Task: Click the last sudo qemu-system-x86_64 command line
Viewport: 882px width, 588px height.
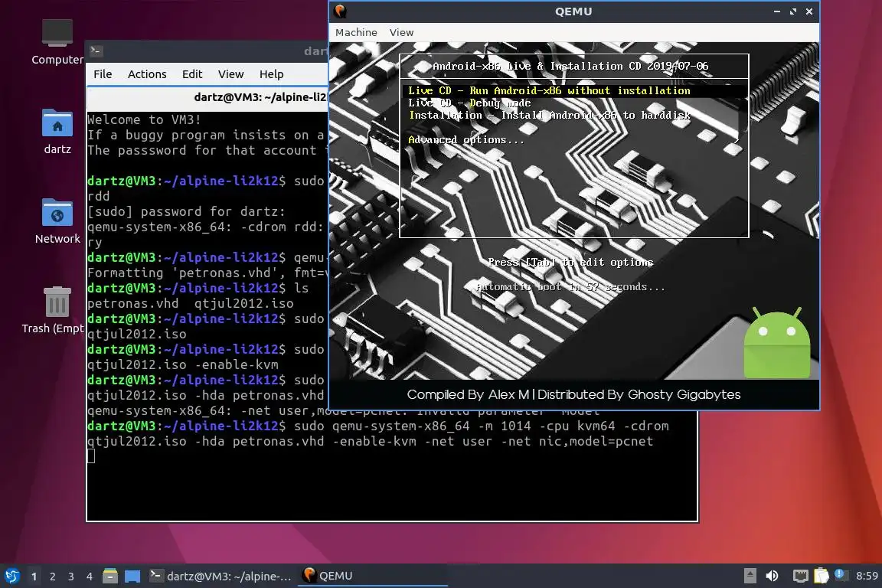Action: (378, 434)
